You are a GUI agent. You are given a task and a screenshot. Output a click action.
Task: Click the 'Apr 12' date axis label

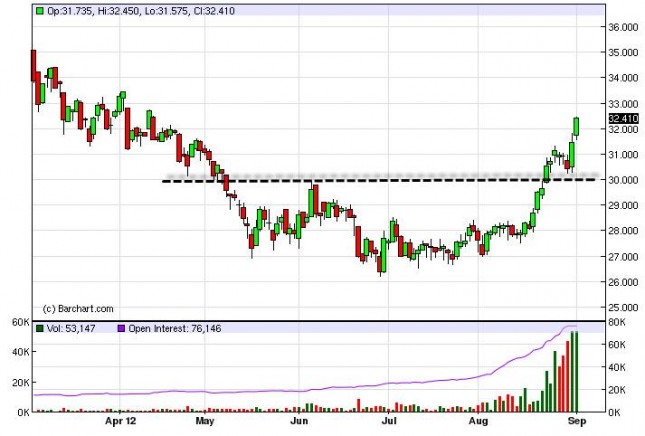pyautogui.click(x=120, y=421)
